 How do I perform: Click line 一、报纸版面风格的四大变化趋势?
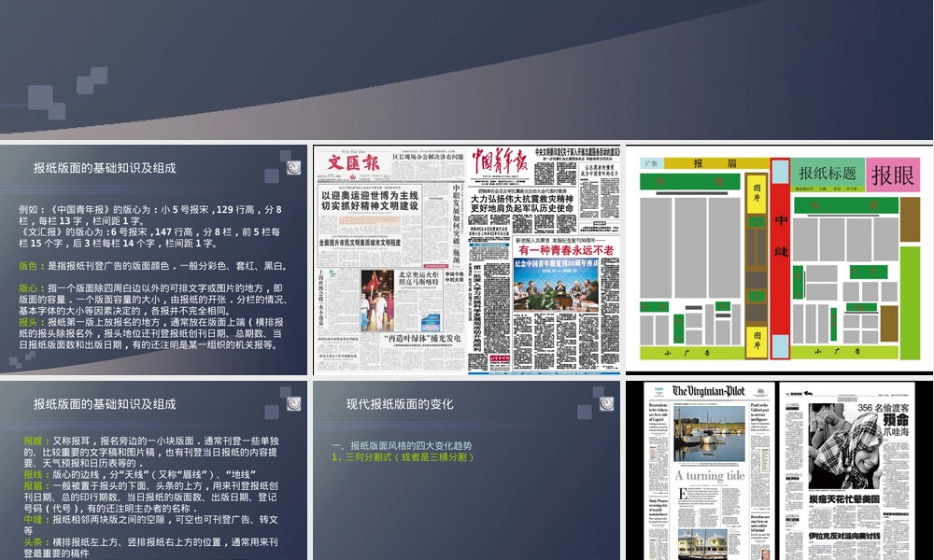(x=402, y=446)
